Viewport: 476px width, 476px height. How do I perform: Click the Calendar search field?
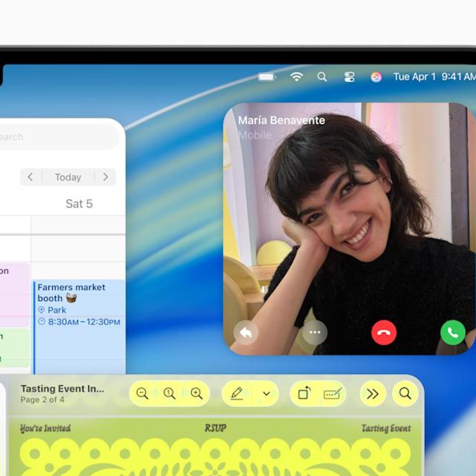click(56, 136)
